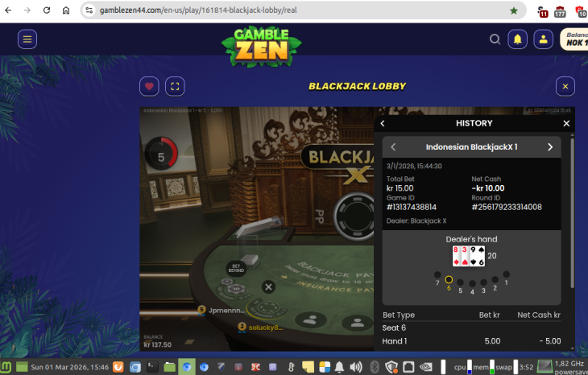Take the empty seat with person icon
The width and height of the screenshot is (588, 375).
[x=310, y=321]
